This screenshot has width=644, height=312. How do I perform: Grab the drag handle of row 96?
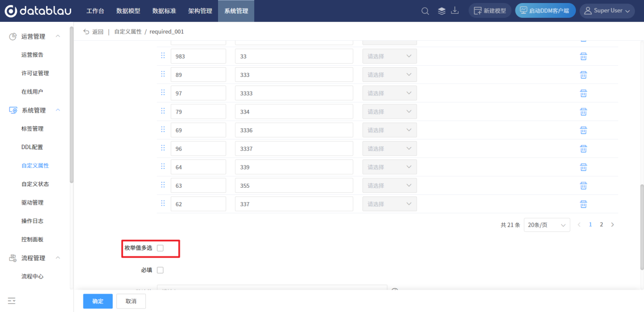pyautogui.click(x=163, y=148)
